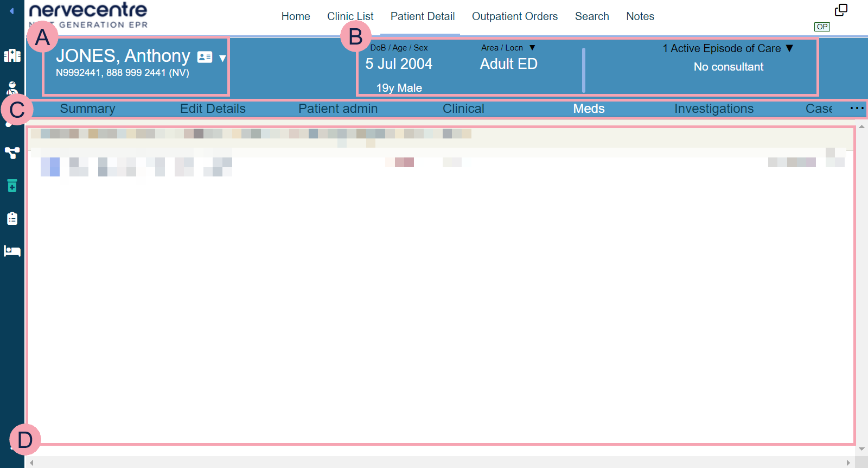Click the pop-out window icon
This screenshot has height=468, width=868.
[x=841, y=10]
